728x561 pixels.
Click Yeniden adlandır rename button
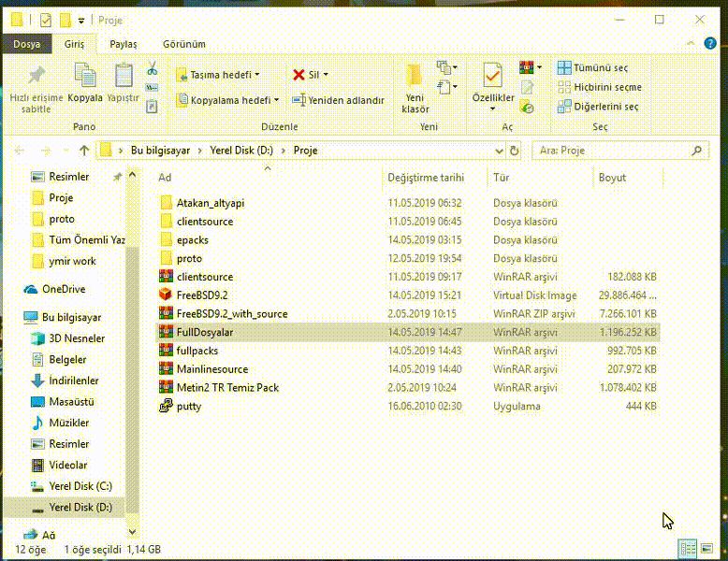[x=338, y=100]
